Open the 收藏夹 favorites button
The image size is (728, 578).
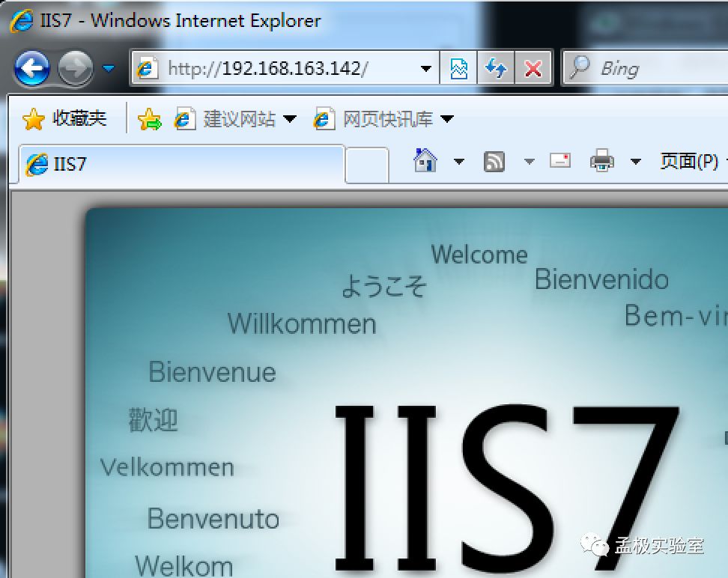[65, 118]
